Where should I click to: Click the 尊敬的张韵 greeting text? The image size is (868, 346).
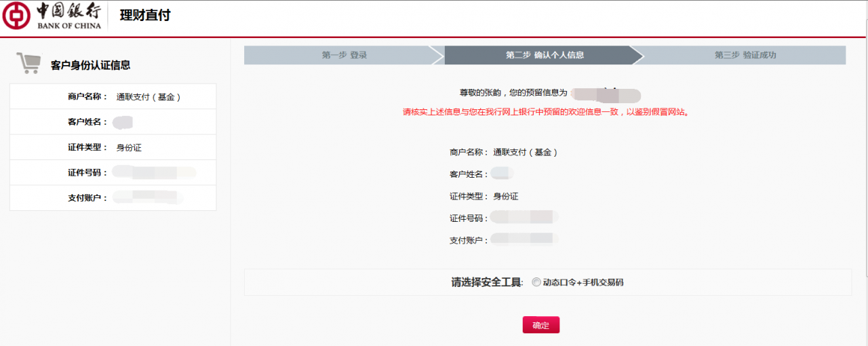click(513, 92)
